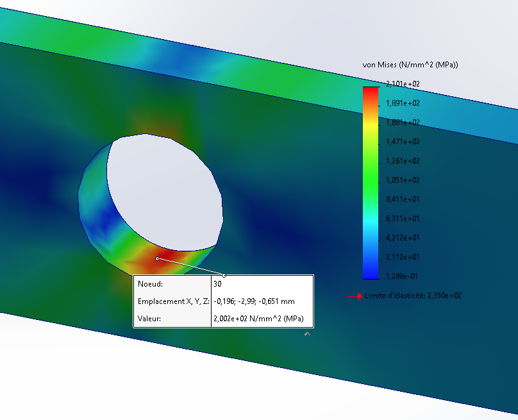Select the probed node point on hole edge

pyautogui.click(x=158, y=258)
